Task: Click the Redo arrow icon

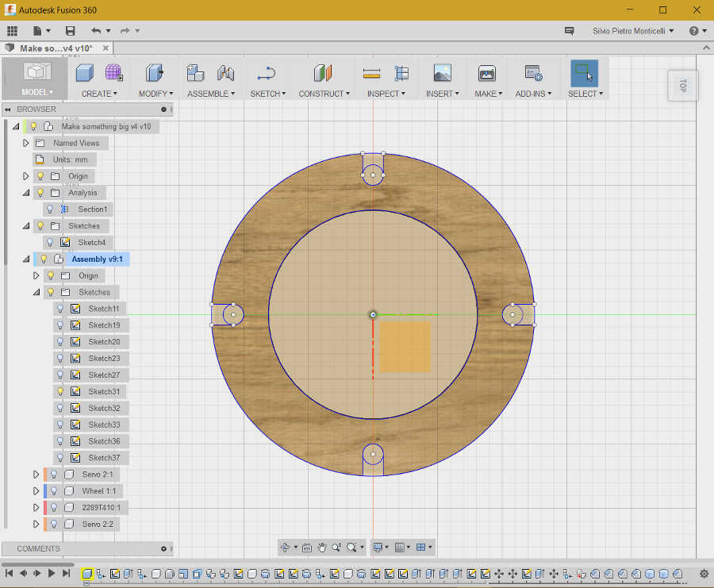Action: 125,30
